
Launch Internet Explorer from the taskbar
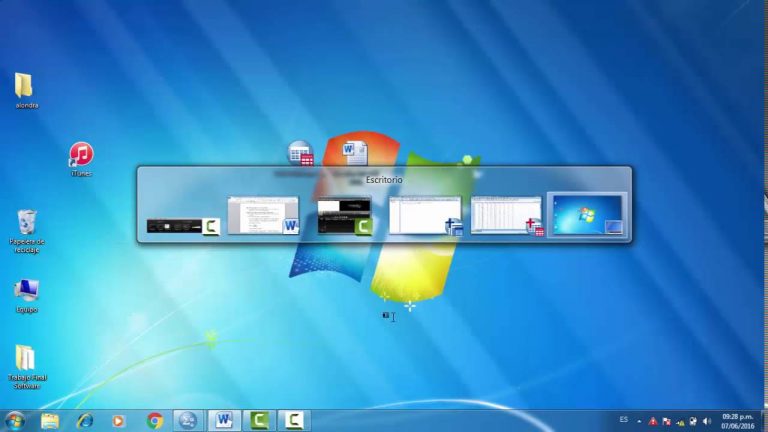point(84,420)
